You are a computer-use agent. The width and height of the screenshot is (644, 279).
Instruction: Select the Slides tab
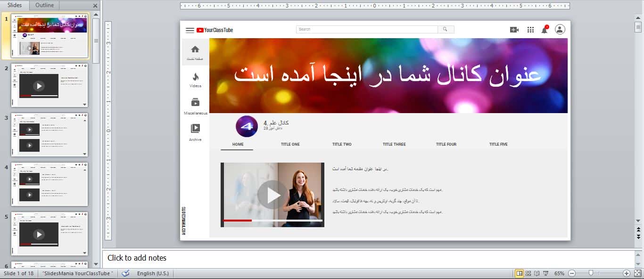pos(15,5)
